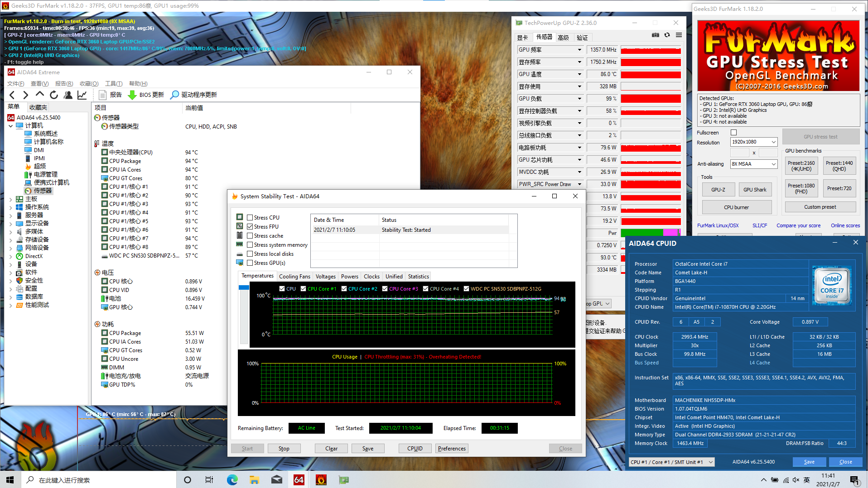The width and height of the screenshot is (868, 488).
Task: Open CPUID core selector dropdown
Action: click(671, 462)
